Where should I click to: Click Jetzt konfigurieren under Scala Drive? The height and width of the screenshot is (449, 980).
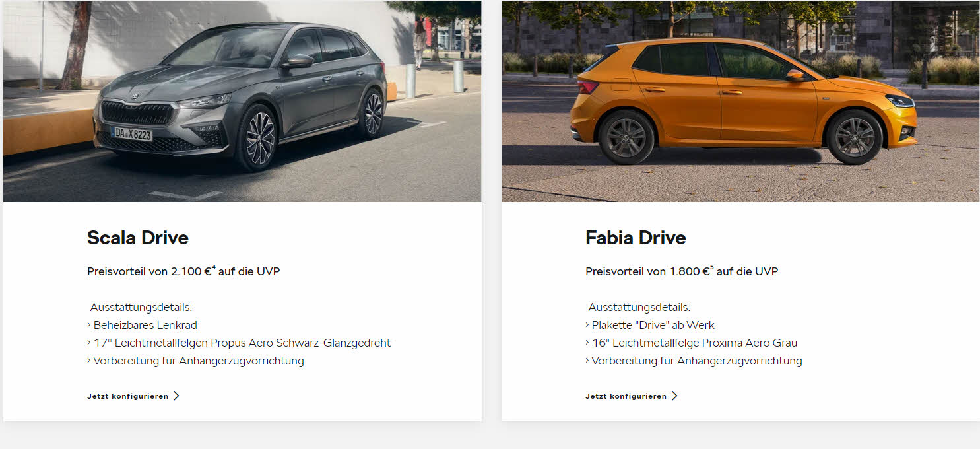(x=127, y=396)
